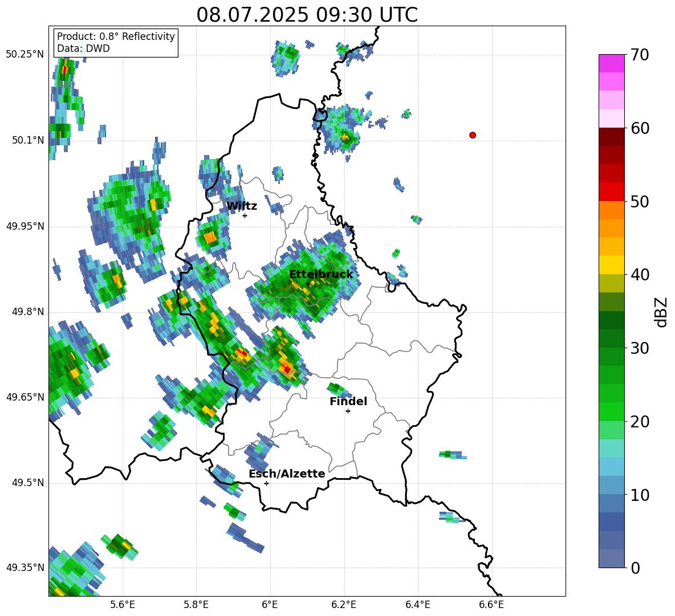This screenshot has height=616, width=675.
Task: Click the 6.2°E longitude label
Action: (344, 605)
